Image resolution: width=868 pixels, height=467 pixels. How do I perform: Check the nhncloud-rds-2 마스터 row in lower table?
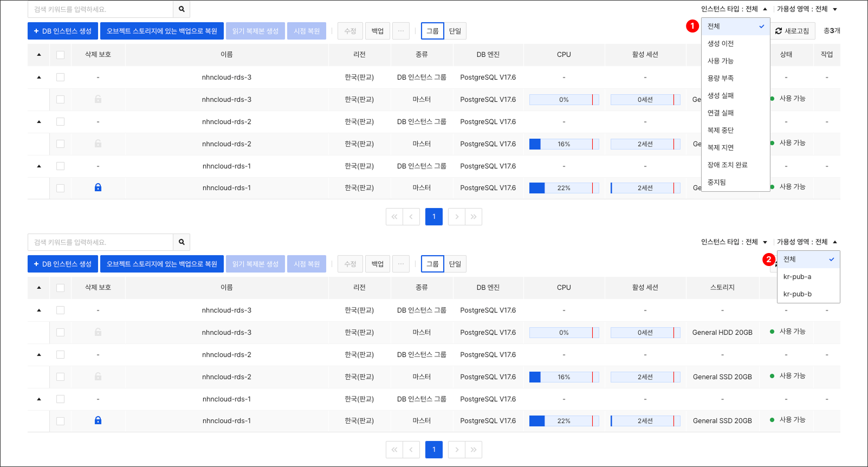click(x=60, y=377)
